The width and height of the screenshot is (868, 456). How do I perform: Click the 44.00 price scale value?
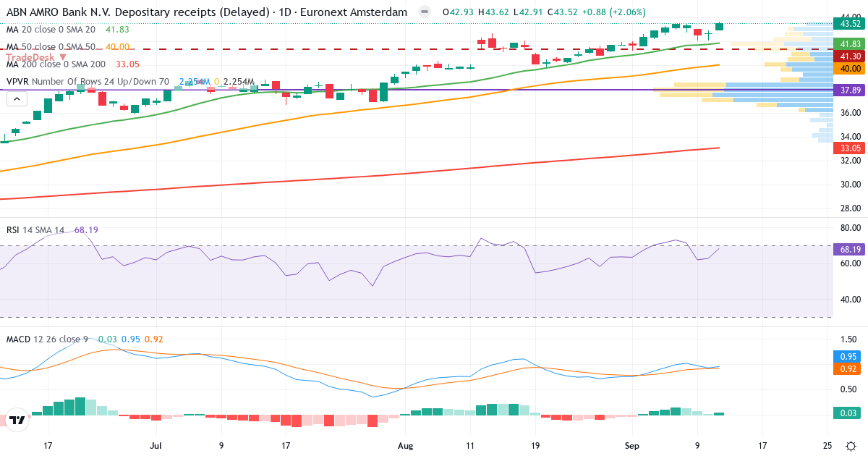point(849,17)
